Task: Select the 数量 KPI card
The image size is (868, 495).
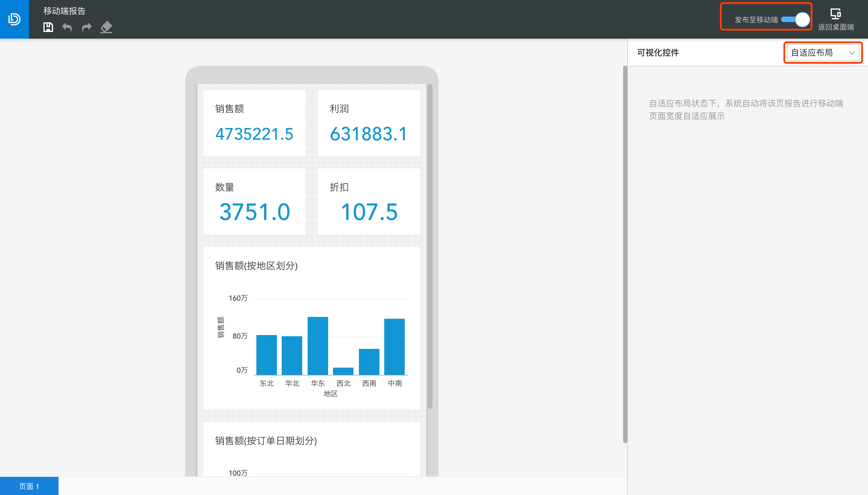Action: (x=255, y=202)
